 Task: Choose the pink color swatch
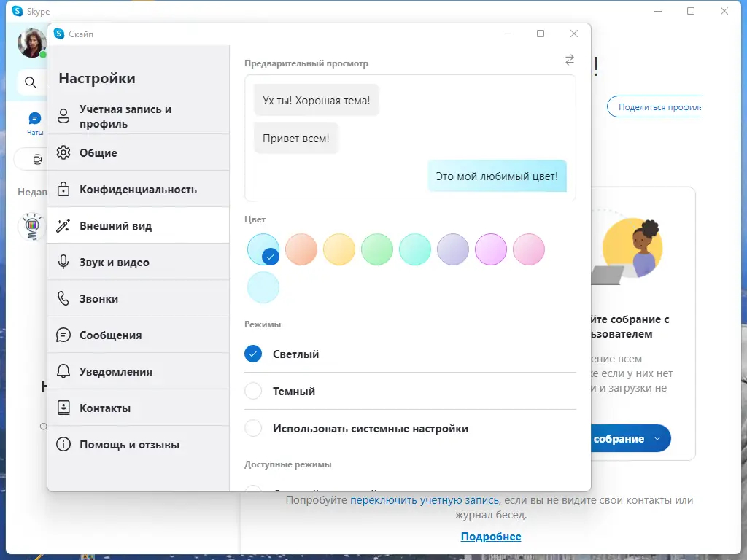point(529,249)
